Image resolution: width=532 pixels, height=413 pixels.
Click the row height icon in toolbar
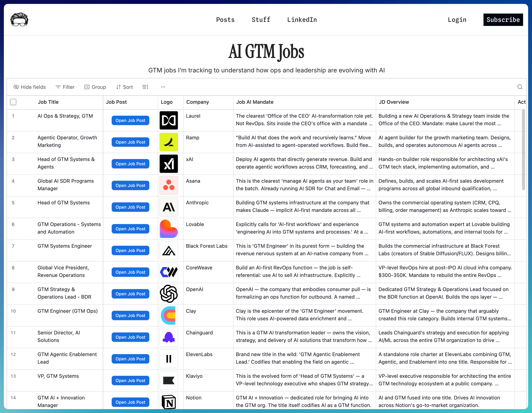pos(145,87)
